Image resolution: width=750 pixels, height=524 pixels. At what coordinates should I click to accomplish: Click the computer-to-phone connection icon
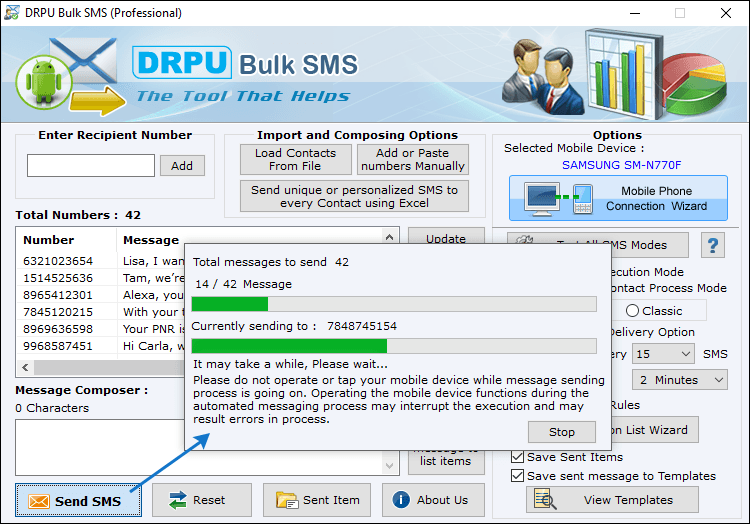pyautogui.click(x=559, y=198)
